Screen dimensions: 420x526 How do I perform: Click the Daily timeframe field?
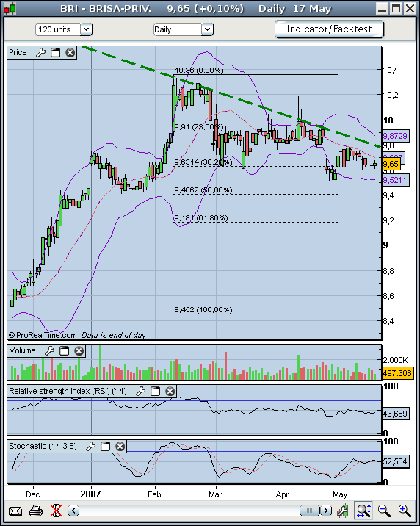coord(178,29)
